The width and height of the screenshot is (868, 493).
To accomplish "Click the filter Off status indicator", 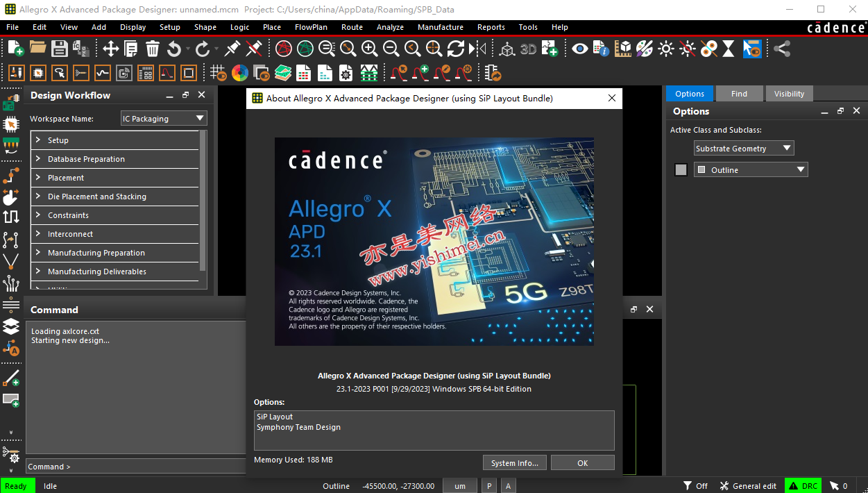I will pyautogui.click(x=695, y=486).
